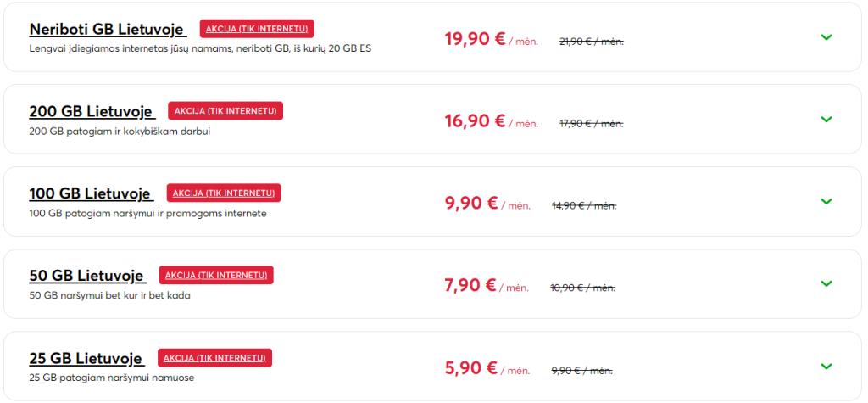
Task: Expand the 100 GB Lietuvoje plan chevron
Action: (x=826, y=201)
